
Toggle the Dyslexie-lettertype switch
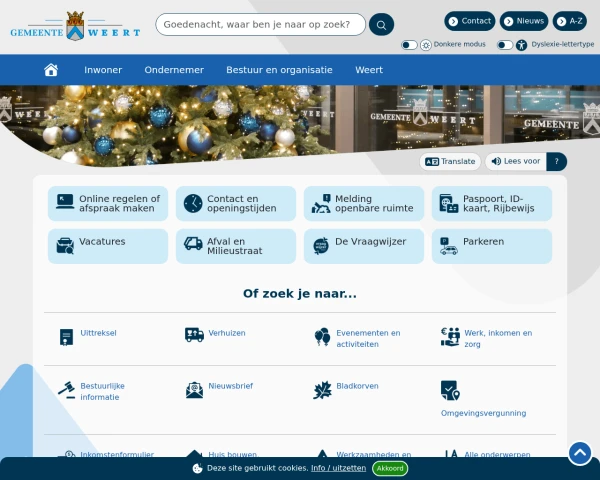click(505, 45)
